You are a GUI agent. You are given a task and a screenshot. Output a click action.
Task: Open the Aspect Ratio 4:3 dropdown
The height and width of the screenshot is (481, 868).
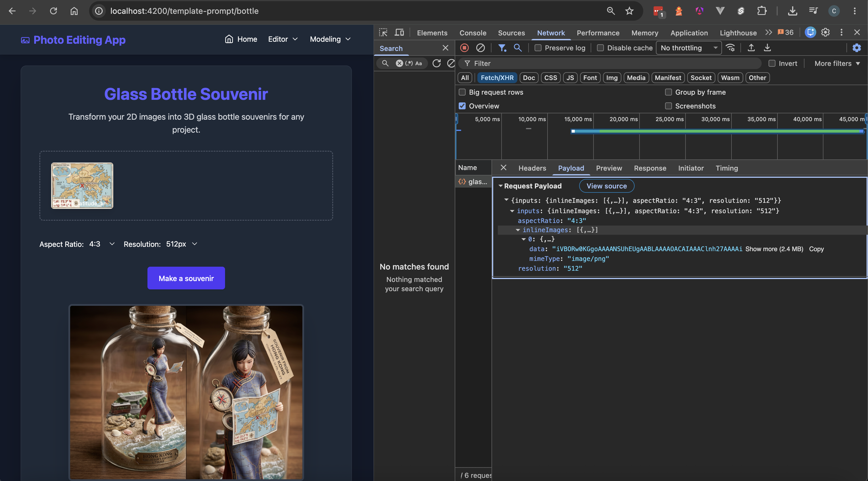[102, 244]
